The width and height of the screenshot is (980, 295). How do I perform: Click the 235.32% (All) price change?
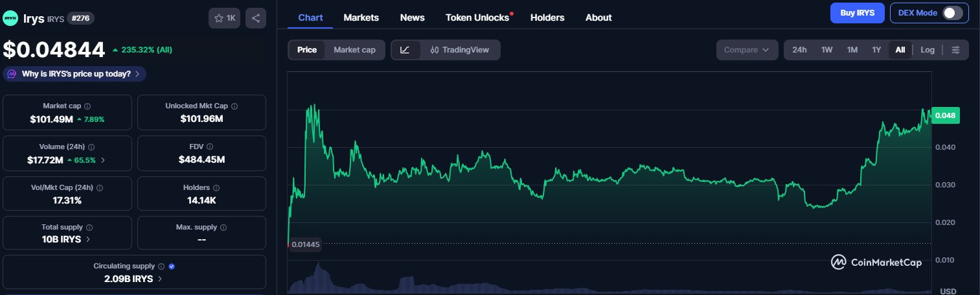(x=142, y=49)
